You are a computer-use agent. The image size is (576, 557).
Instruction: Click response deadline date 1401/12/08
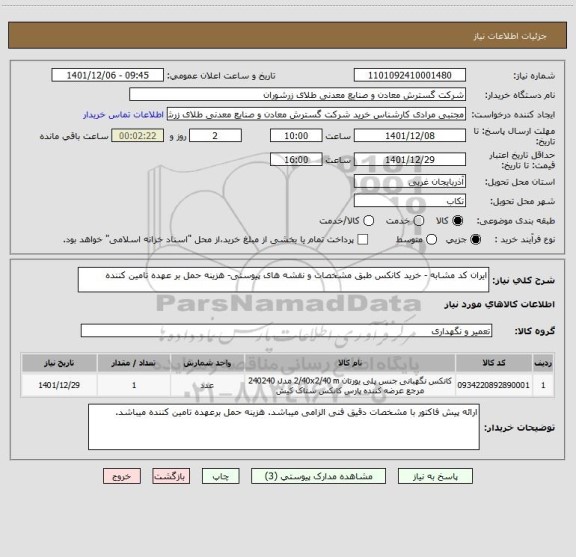[x=410, y=136]
